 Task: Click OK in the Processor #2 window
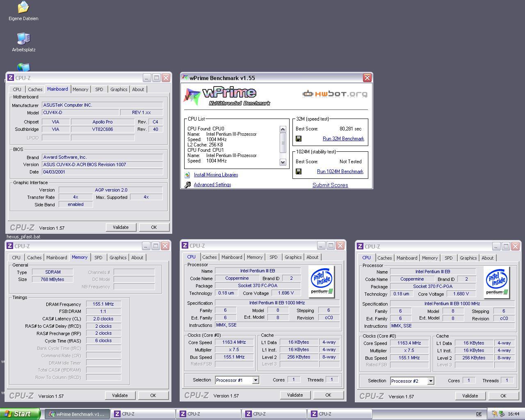[x=503, y=396]
